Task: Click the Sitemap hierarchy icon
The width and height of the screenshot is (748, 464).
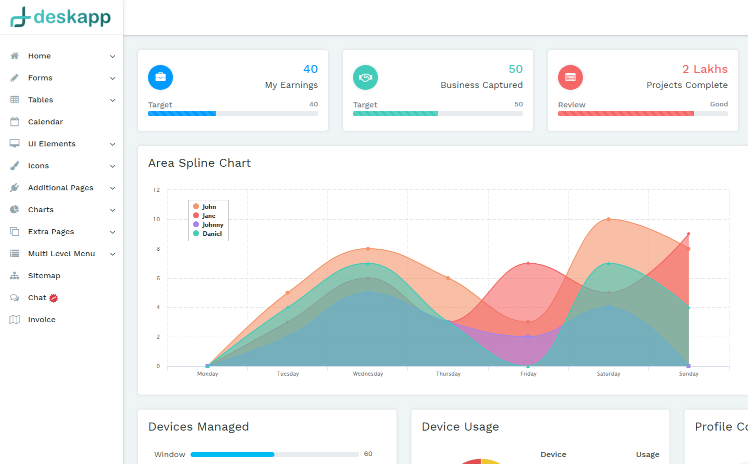Action: pos(15,275)
